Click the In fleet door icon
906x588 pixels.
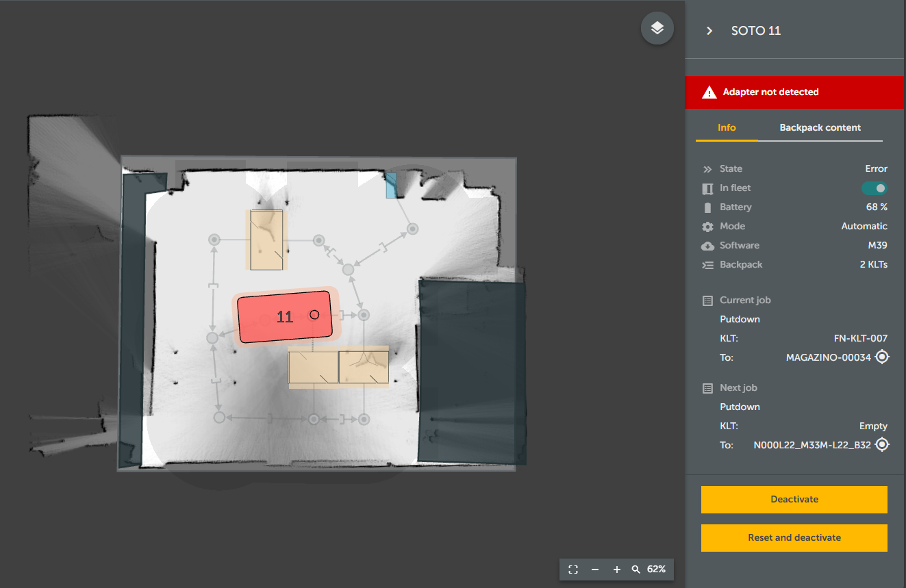click(708, 188)
